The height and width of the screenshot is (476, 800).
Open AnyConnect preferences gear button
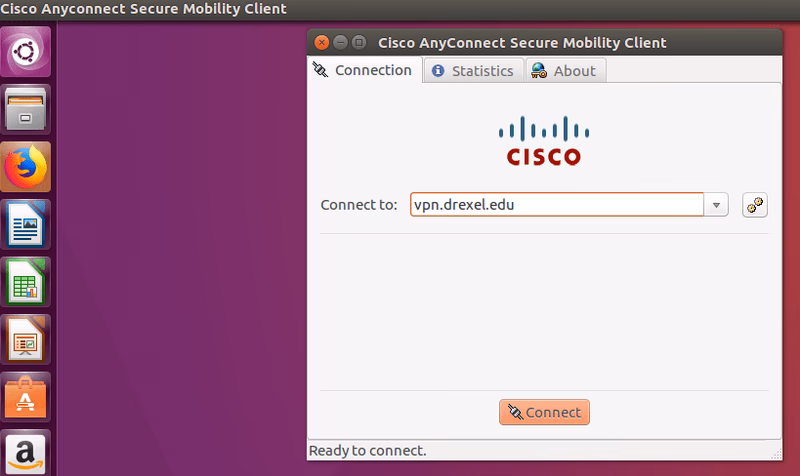(x=755, y=205)
